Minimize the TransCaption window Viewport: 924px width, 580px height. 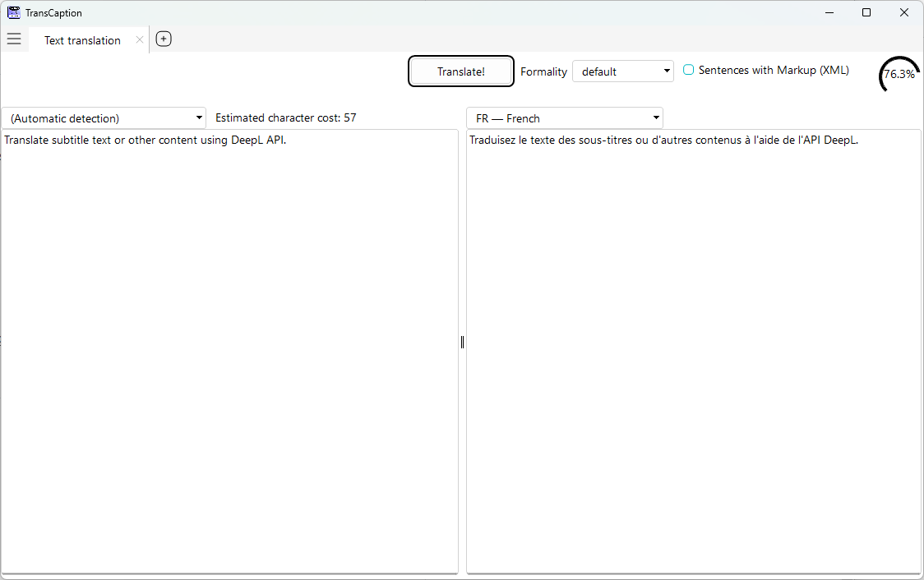click(829, 12)
